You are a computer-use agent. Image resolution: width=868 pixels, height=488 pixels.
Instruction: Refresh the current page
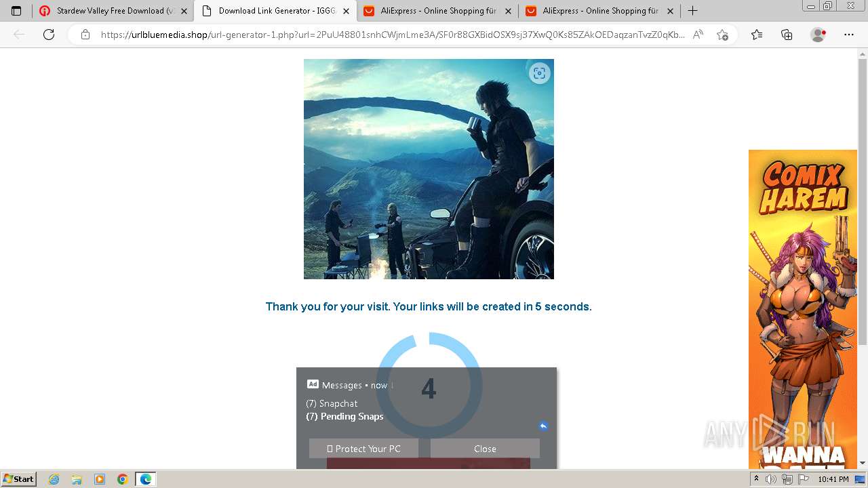coord(49,35)
